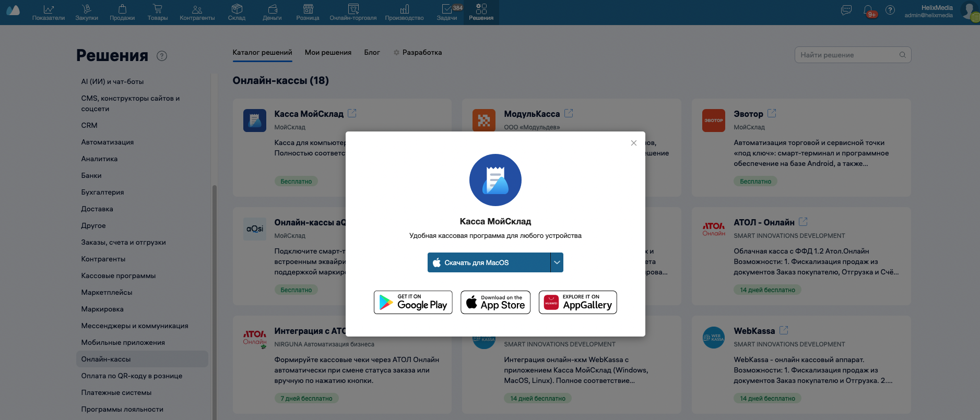The height and width of the screenshot is (420, 980).
Task: Click the Касса МойСклад app logo in dialog
Action: [x=495, y=180]
